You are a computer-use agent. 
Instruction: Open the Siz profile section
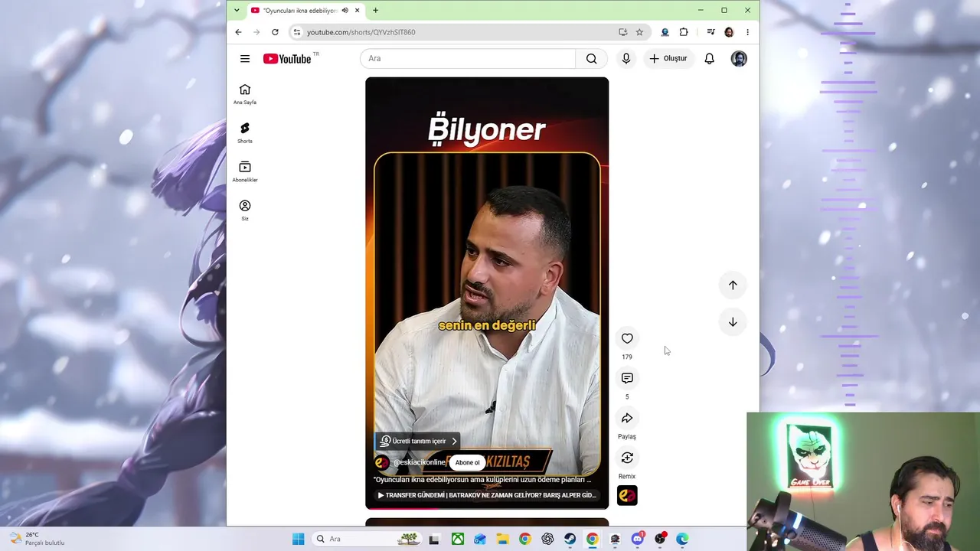click(x=245, y=210)
